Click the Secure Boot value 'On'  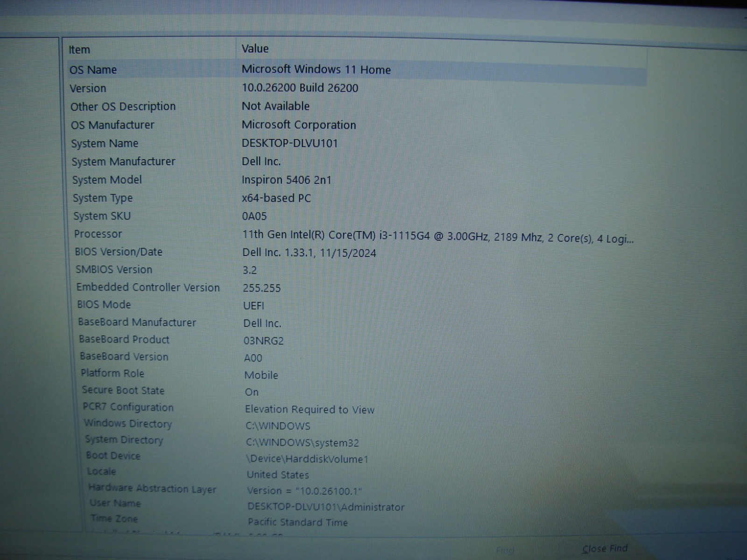[252, 392]
